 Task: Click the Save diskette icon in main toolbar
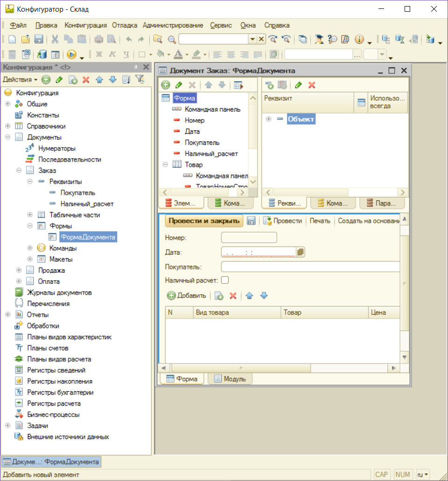(x=39, y=39)
